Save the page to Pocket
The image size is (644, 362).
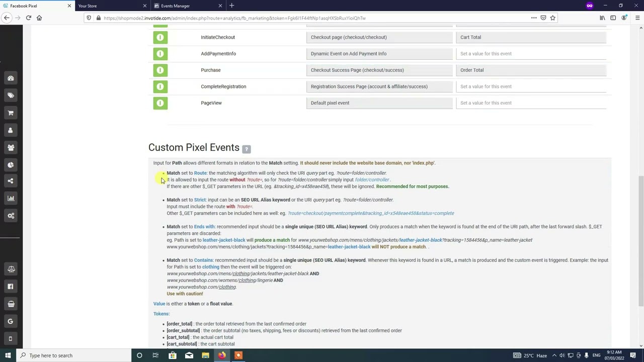click(543, 18)
